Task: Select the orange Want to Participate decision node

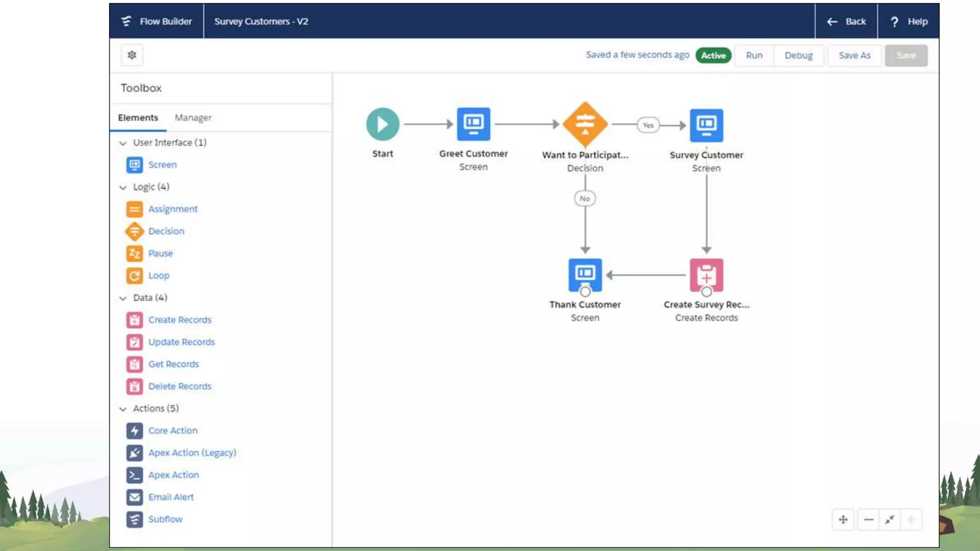Action: (585, 124)
